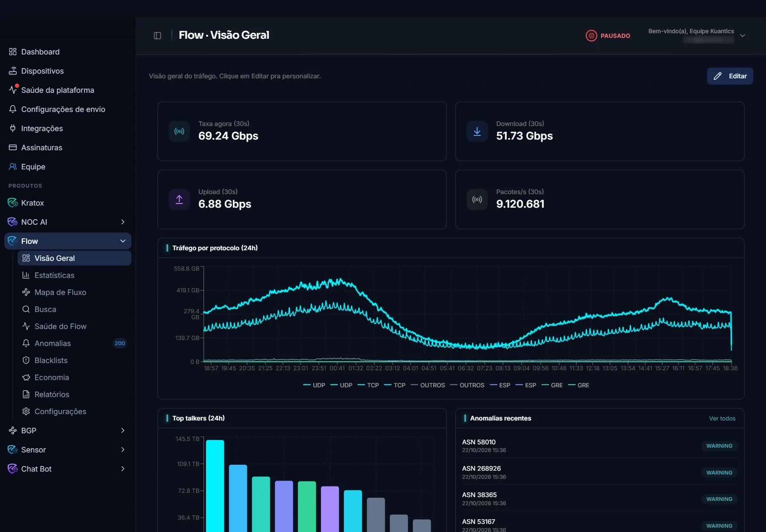Viewport: 766px width, 532px height.
Task: Collapse the Flow submenu
Action: [123, 241]
